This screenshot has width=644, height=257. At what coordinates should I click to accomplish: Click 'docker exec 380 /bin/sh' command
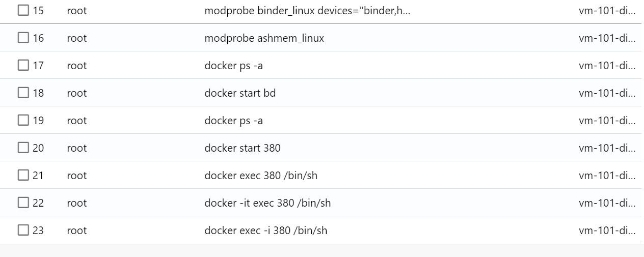click(x=261, y=176)
